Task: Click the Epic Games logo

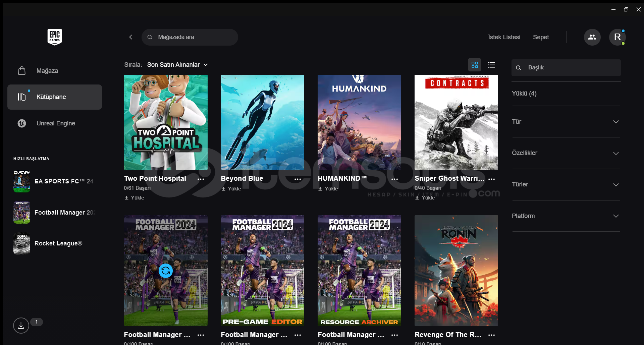Action: (x=55, y=37)
